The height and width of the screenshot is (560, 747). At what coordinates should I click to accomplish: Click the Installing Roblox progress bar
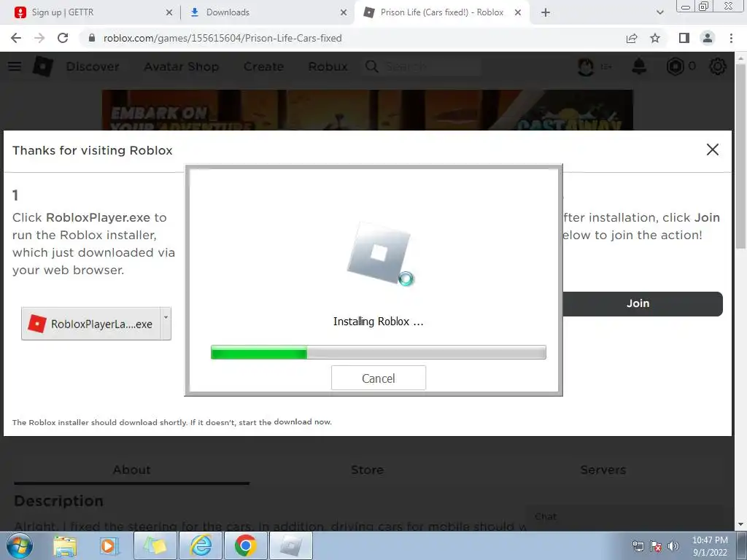[x=379, y=352]
